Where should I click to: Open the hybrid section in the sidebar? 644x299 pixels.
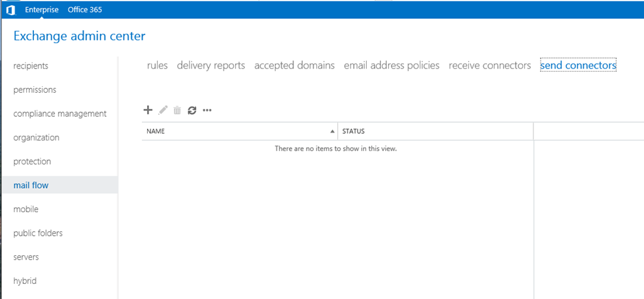tap(25, 281)
